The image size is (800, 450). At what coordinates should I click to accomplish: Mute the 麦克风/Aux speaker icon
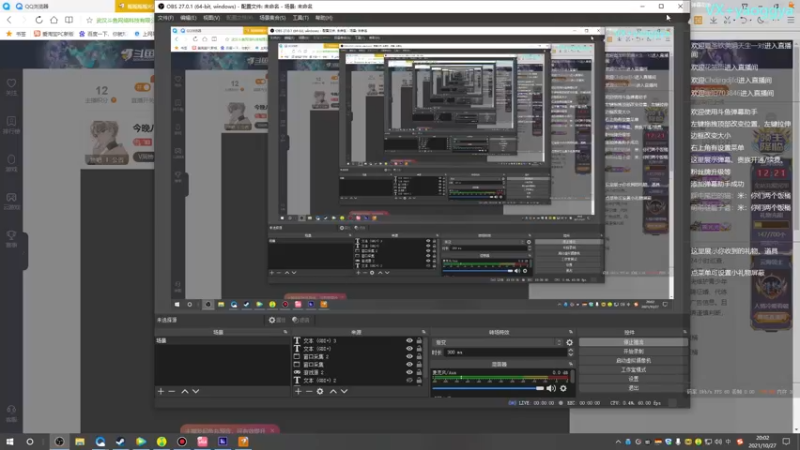551,388
